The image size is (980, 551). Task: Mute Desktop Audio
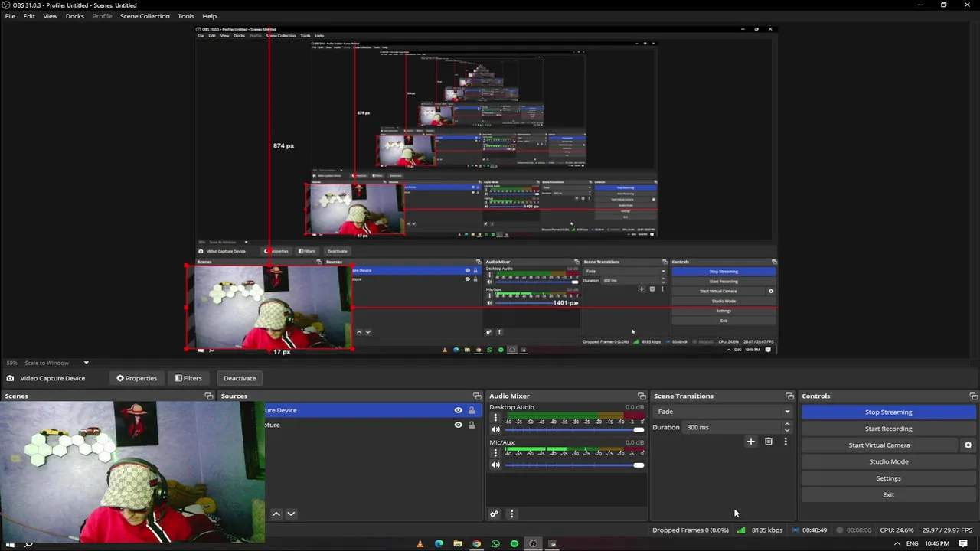495,430
